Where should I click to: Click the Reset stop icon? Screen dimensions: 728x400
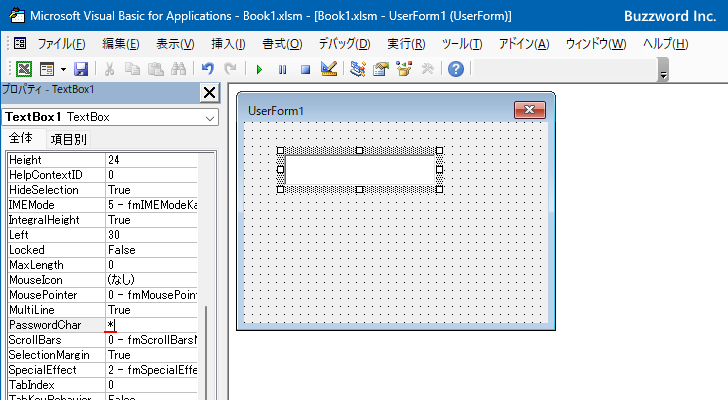pos(305,70)
